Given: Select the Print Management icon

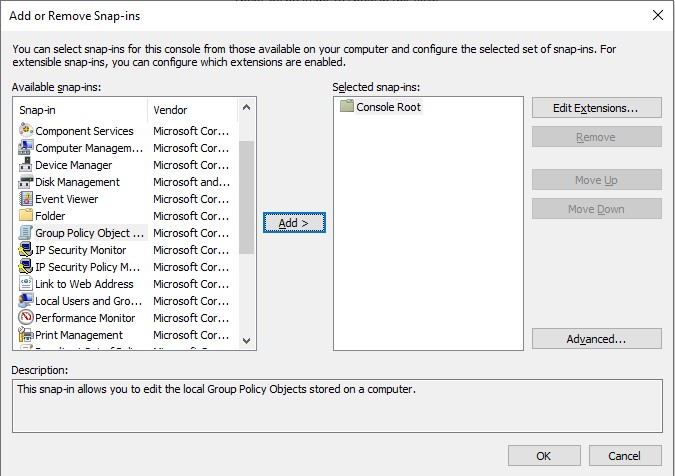Looking at the screenshot, I should pyautogui.click(x=26, y=334).
